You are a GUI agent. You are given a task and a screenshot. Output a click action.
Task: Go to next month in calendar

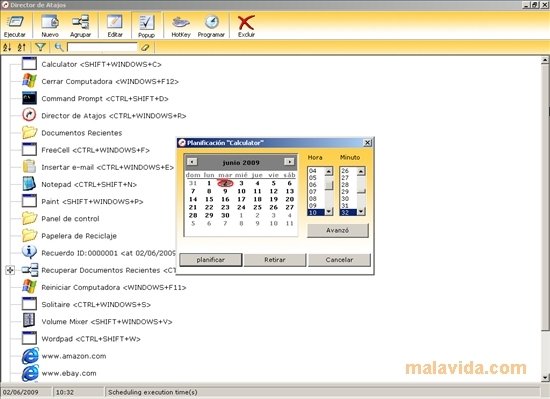pyautogui.click(x=289, y=162)
